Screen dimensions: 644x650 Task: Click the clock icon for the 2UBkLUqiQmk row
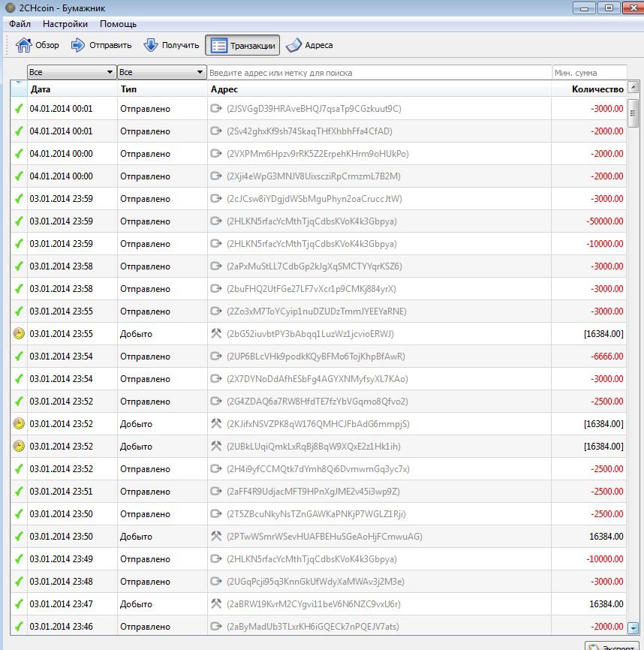coord(19,446)
